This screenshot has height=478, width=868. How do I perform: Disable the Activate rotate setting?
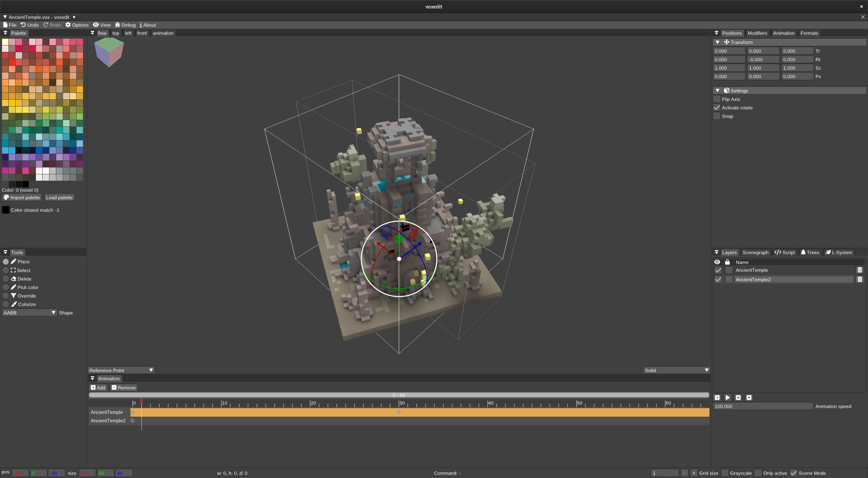pos(717,107)
